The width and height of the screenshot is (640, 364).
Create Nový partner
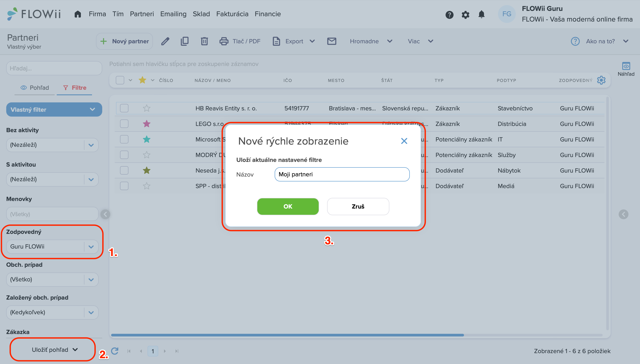pos(124,41)
